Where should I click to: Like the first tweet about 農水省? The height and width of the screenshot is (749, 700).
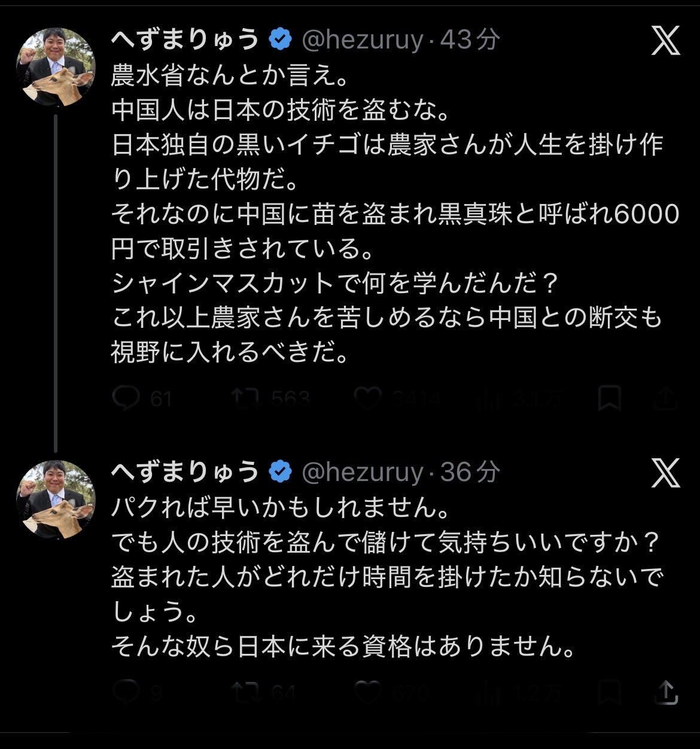pos(368,398)
